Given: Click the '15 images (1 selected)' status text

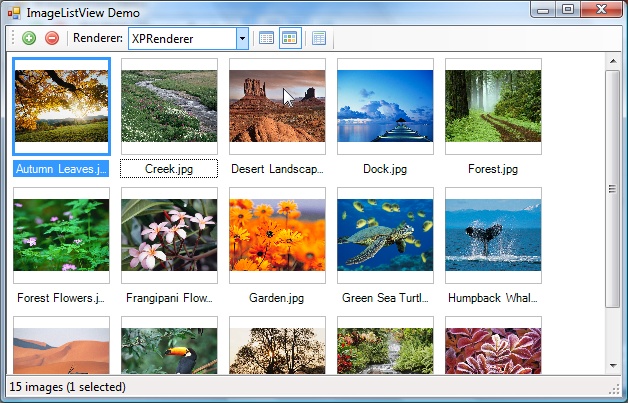Looking at the screenshot, I should (x=67, y=387).
